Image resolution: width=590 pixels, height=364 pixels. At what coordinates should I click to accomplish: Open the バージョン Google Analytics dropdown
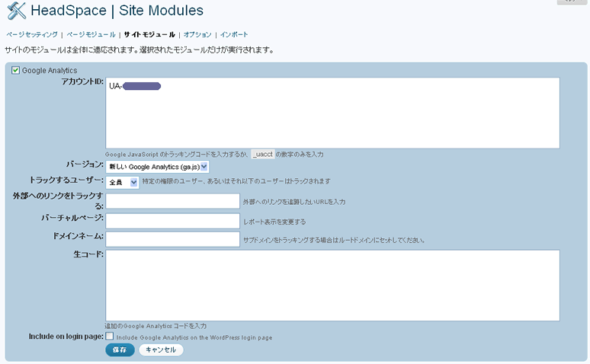[157, 167]
